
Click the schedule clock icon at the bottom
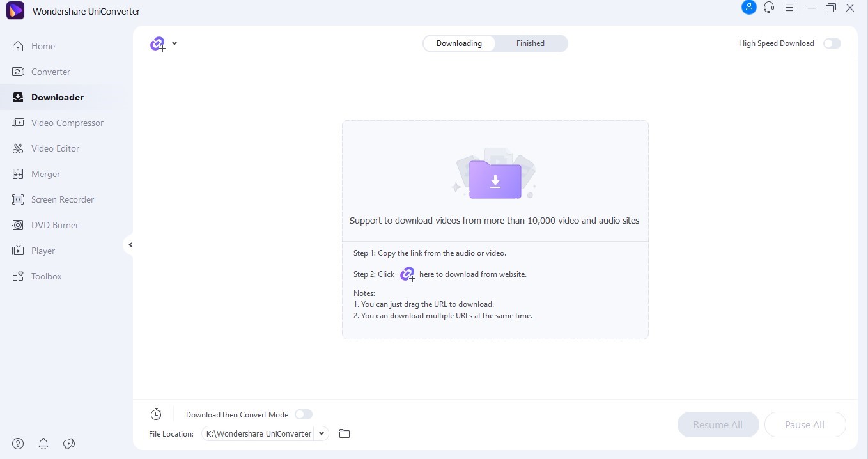pos(156,414)
